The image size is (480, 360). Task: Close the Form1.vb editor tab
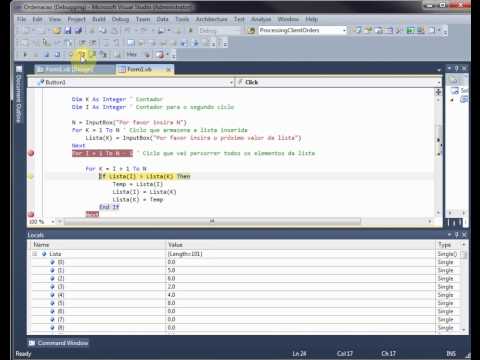[168, 69]
